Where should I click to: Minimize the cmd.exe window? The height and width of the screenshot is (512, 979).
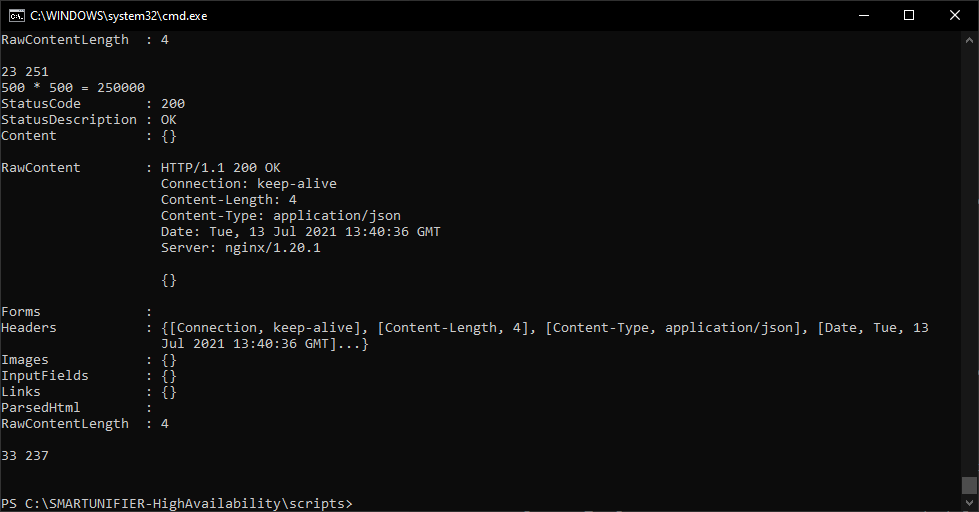(x=864, y=16)
